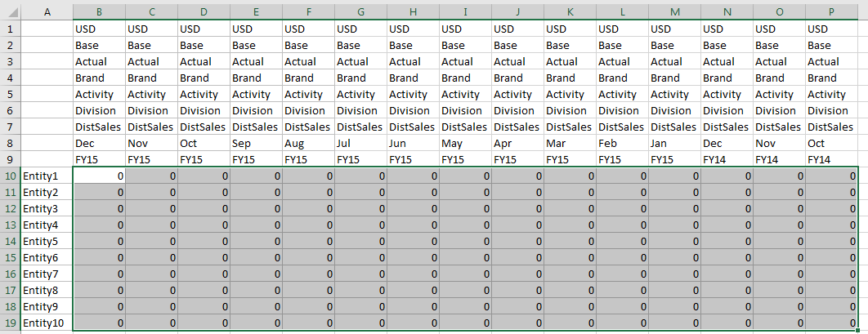The image size is (868, 334).
Task: Click column P header
Action: (831, 11)
